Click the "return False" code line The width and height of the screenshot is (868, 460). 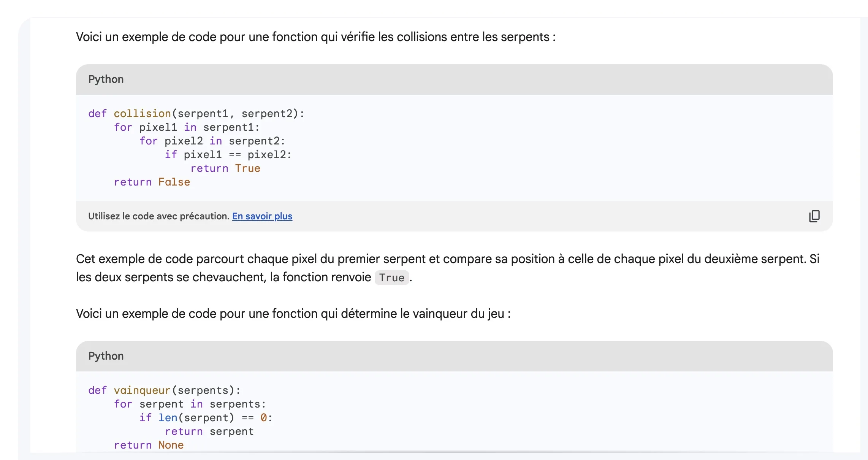pos(152,182)
